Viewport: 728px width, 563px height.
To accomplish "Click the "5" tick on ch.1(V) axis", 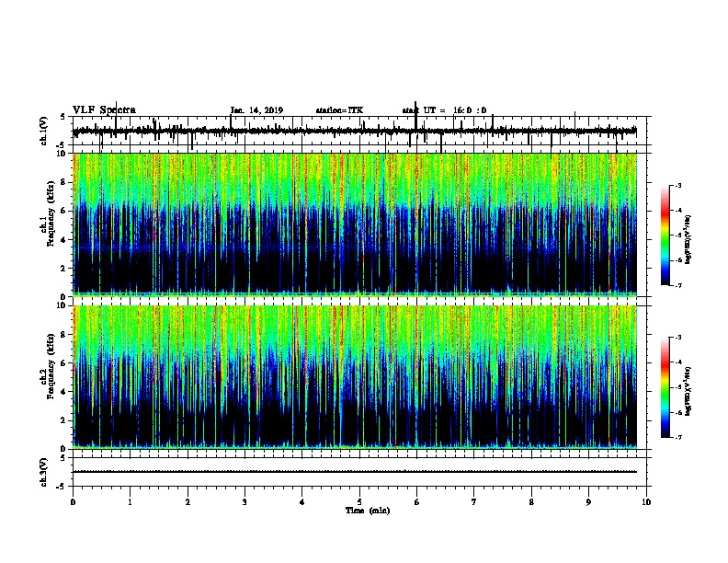I will 63,117.
